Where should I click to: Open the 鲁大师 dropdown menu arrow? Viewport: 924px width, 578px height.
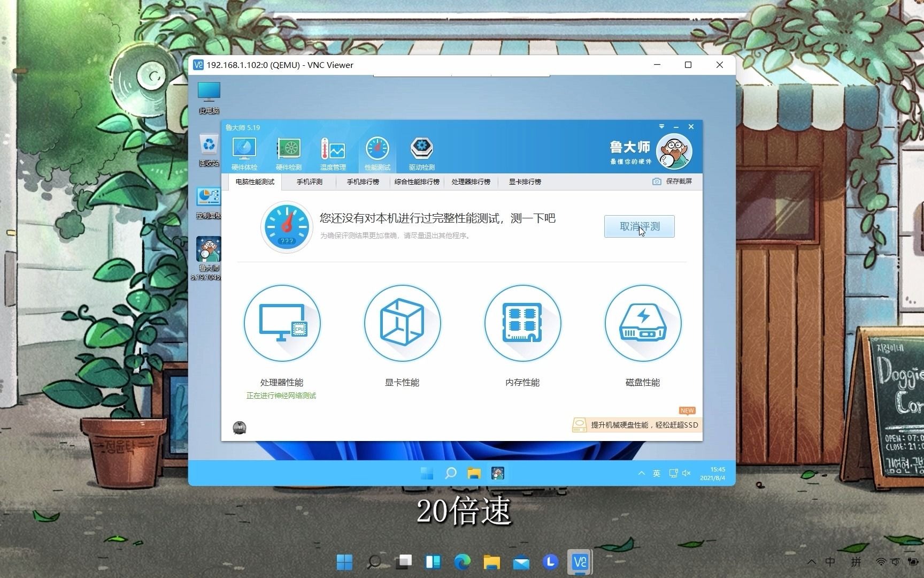pos(661,127)
